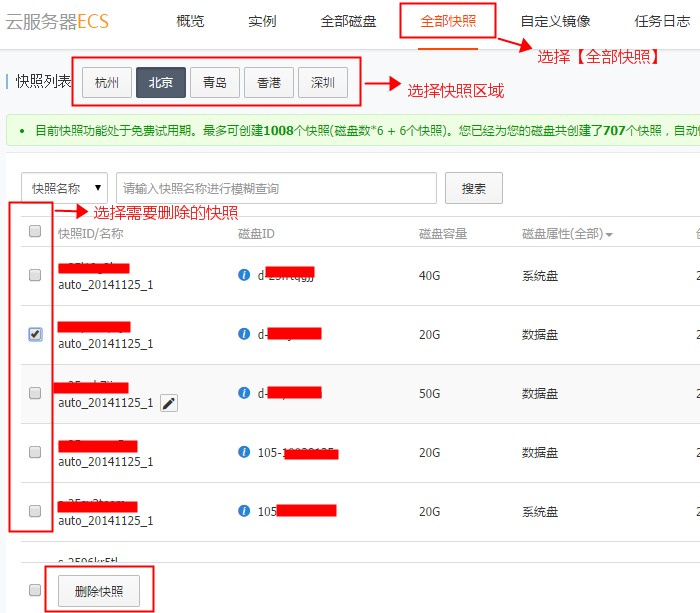
Task: Check the box for the 50G data disk snapshot
Action: click(35, 393)
